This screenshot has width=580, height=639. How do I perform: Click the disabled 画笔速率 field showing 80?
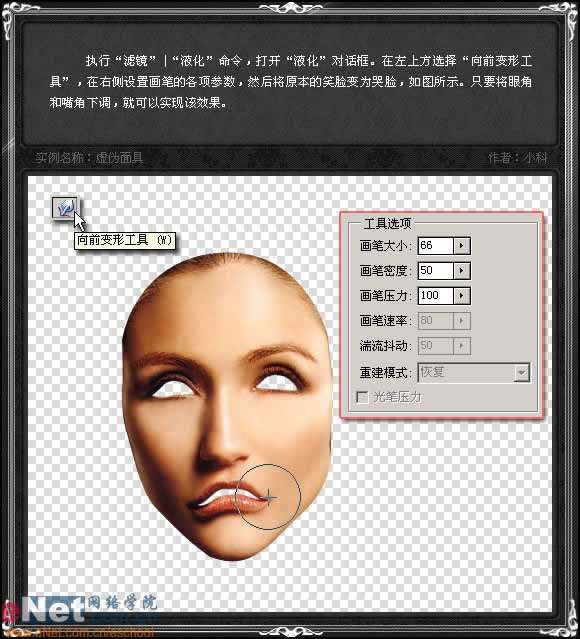tap(436, 321)
